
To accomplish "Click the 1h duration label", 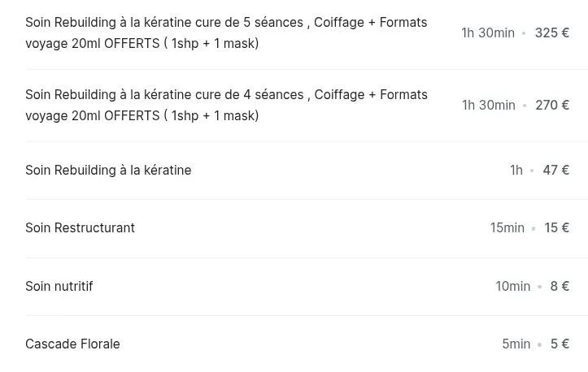I will [516, 170].
